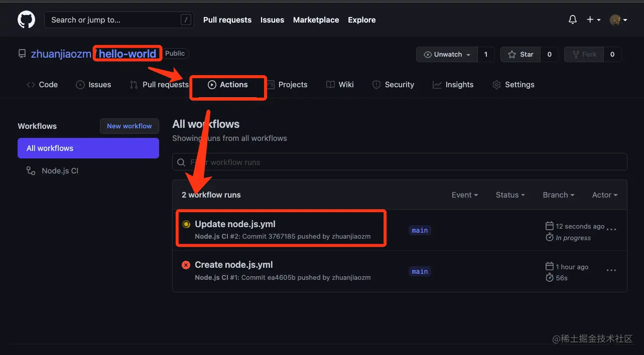
Task: Click the failed status icon for Create node.js.yml
Action: point(186,265)
